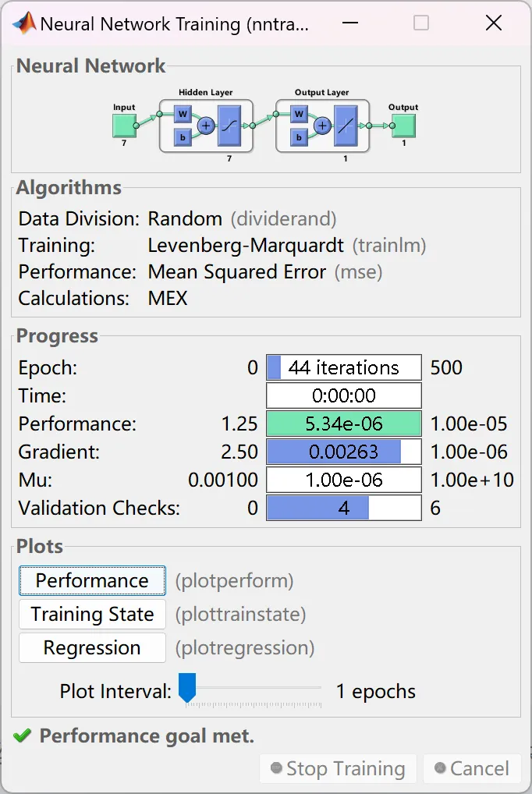The width and height of the screenshot is (532, 794).
Task: Click the Epoch iterations progress bar
Action: pos(343,367)
